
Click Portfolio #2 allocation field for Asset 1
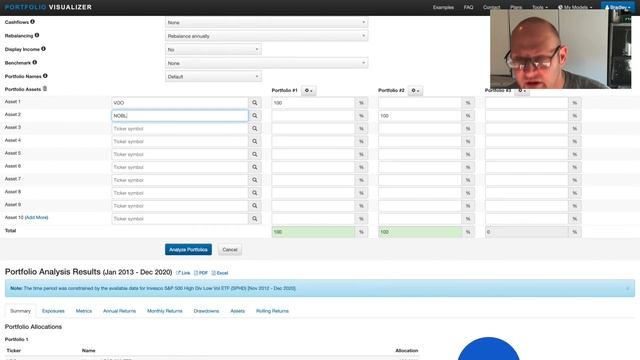[420, 103]
